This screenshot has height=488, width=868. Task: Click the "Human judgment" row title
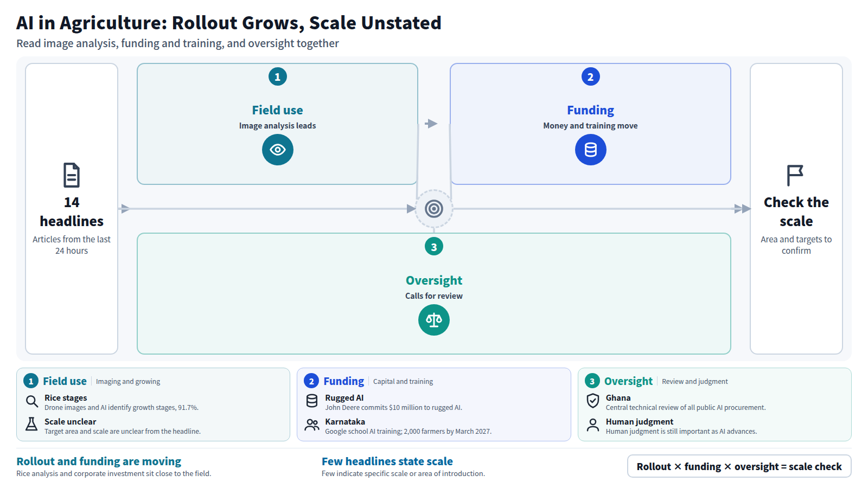point(640,422)
